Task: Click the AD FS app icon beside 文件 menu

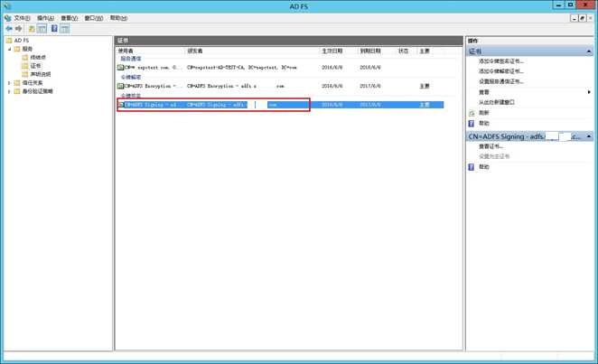Action: click(x=7, y=18)
